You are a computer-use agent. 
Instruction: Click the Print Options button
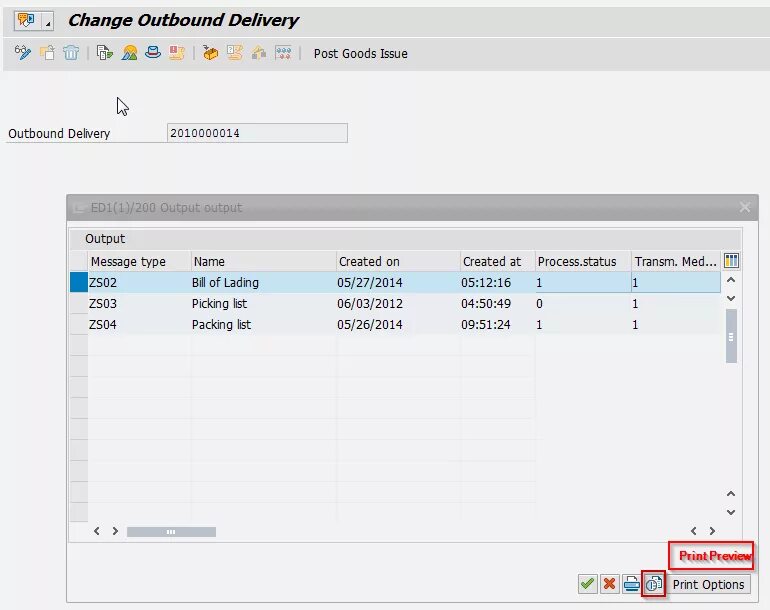click(708, 584)
